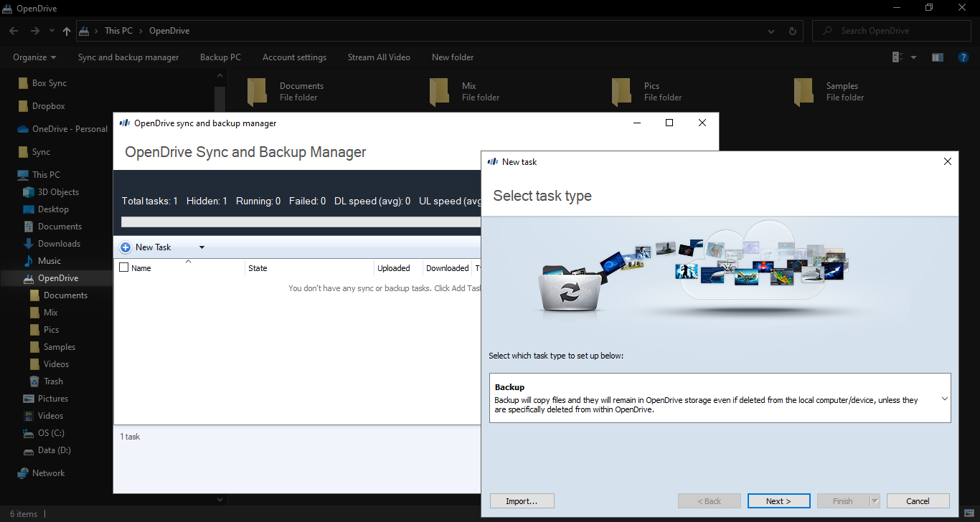Click the Music note icon in sidebar
980x522 pixels.
pyautogui.click(x=29, y=261)
